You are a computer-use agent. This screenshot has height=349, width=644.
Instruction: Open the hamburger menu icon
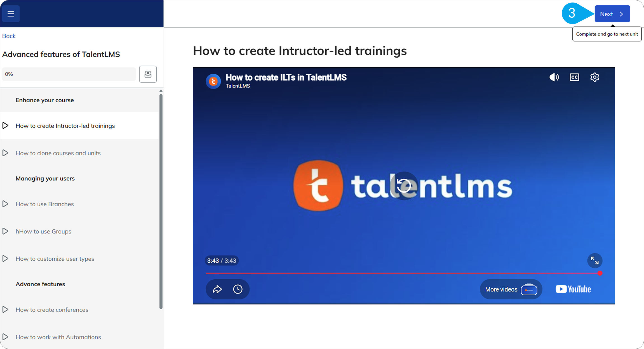pos(11,14)
